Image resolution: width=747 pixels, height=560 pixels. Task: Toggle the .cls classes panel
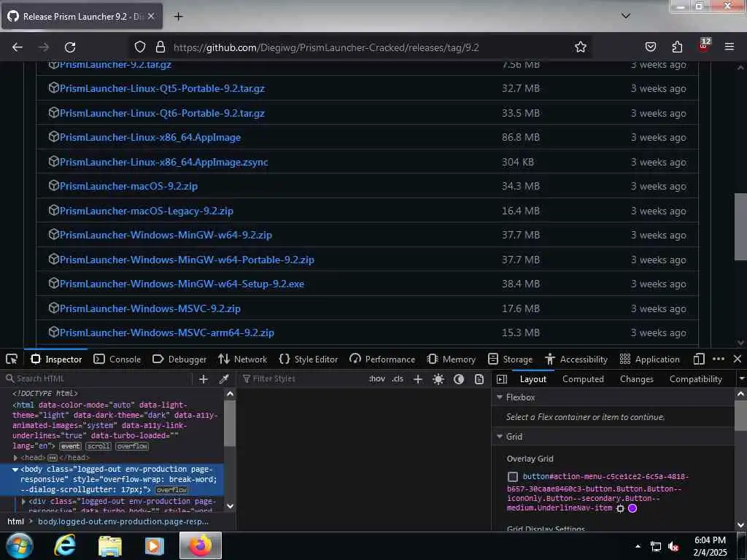(x=398, y=379)
